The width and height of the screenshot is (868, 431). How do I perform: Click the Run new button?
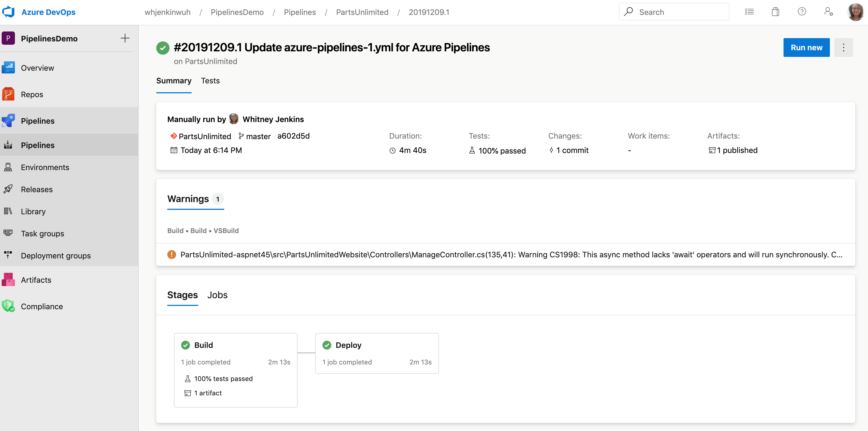point(806,47)
